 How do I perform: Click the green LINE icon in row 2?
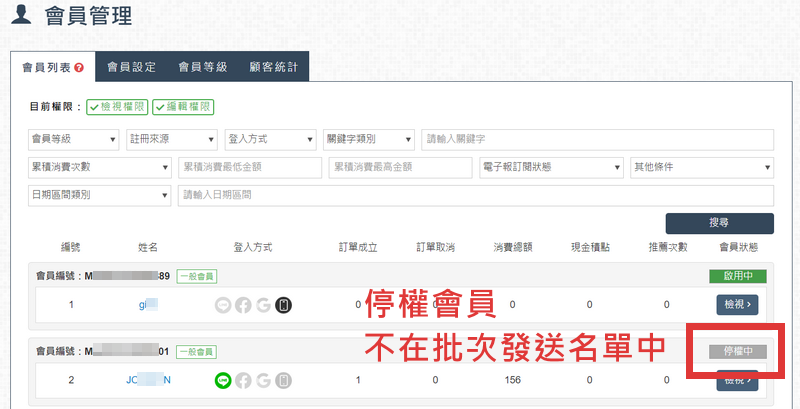tap(223, 380)
